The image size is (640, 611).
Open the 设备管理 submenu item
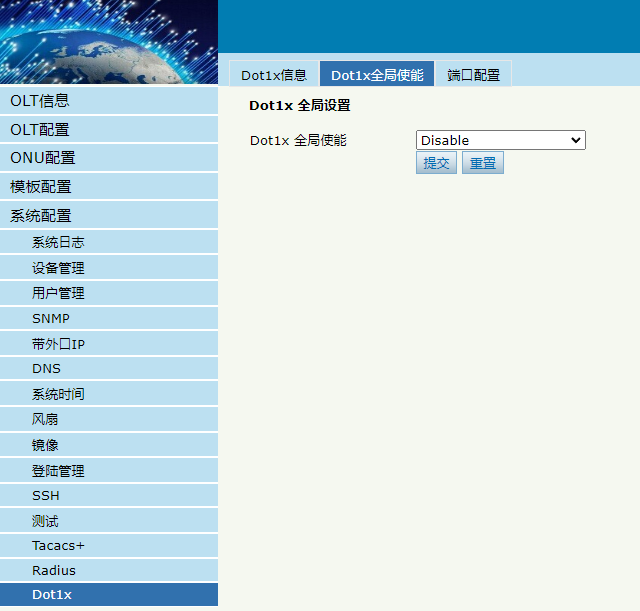pos(109,268)
